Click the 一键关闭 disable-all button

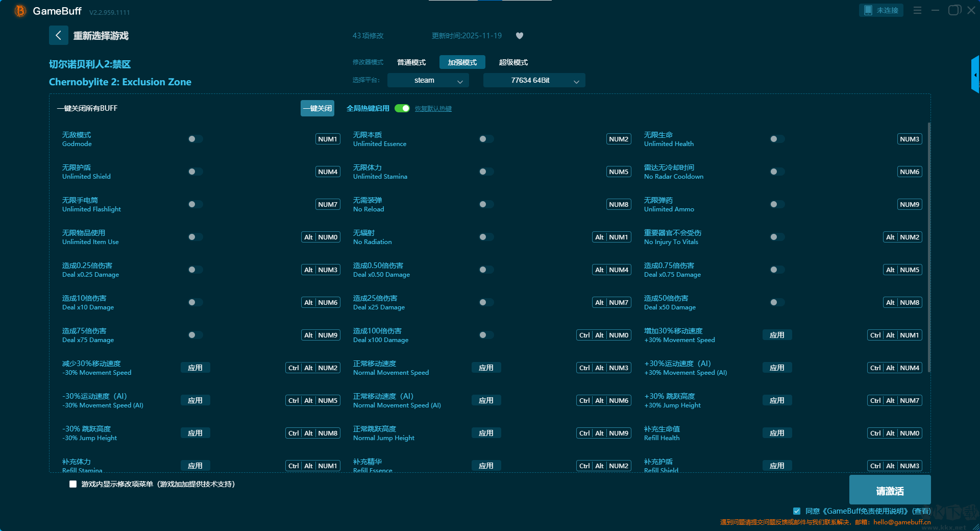coord(317,108)
